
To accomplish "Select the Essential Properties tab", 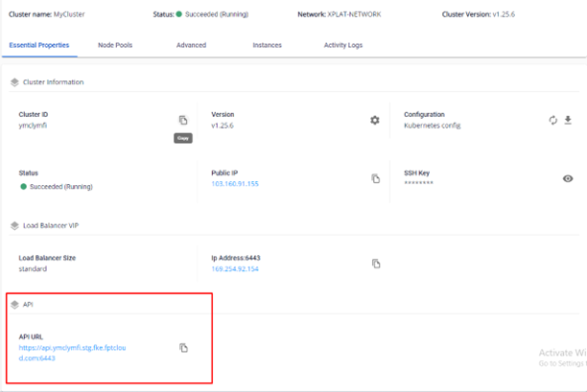I will [x=41, y=45].
